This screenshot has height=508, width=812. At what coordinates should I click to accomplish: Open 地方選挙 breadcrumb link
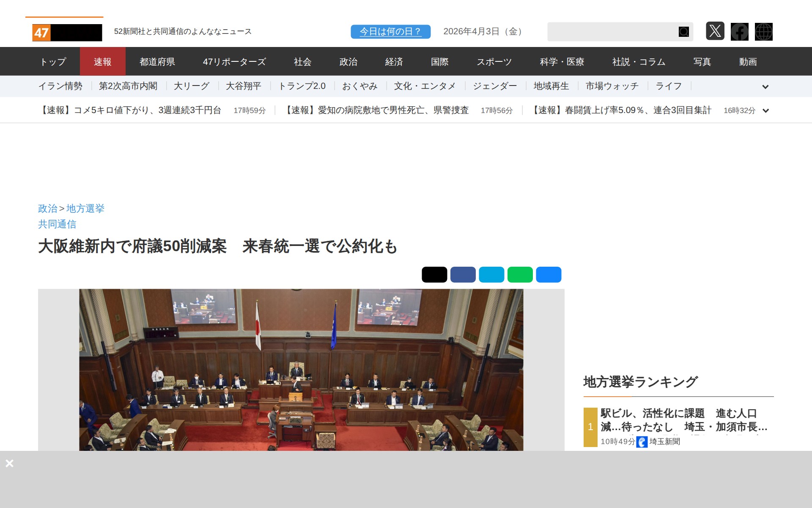pyautogui.click(x=85, y=208)
